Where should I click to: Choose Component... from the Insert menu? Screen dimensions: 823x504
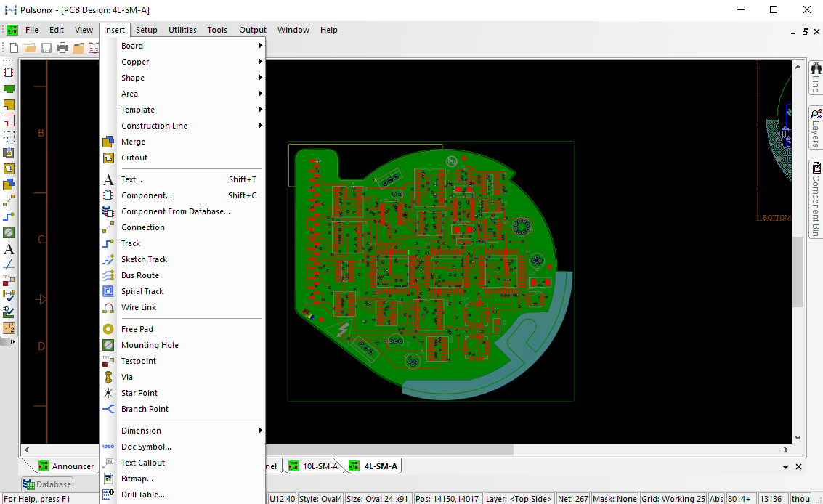coord(182,195)
